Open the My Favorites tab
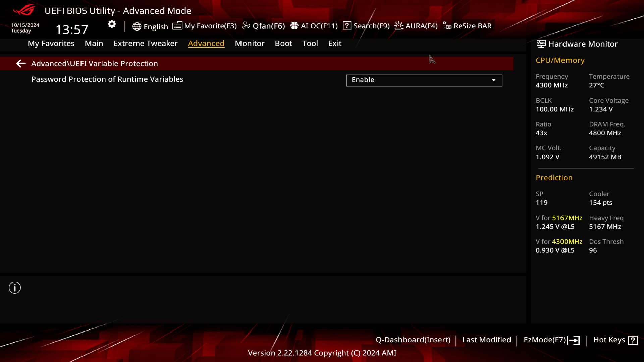The width and height of the screenshot is (644, 362). [x=51, y=43]
